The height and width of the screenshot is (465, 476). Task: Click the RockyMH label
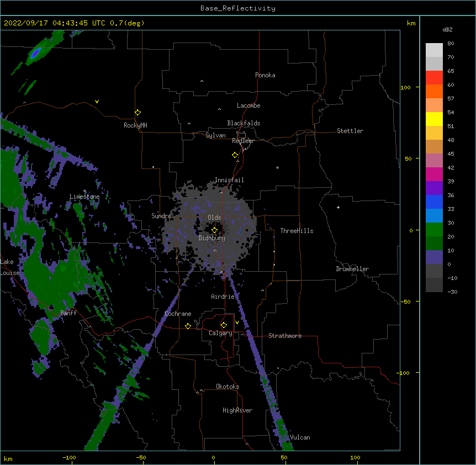click(135, 125)
